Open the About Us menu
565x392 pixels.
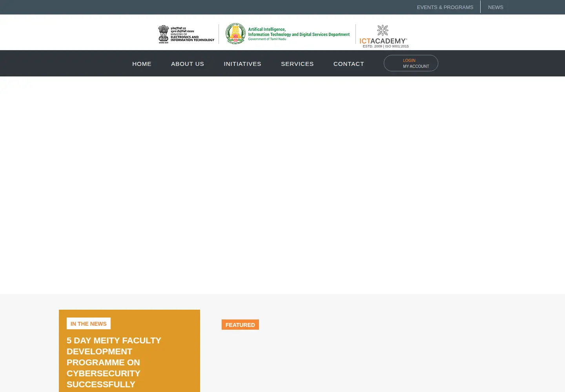(188, 64)
